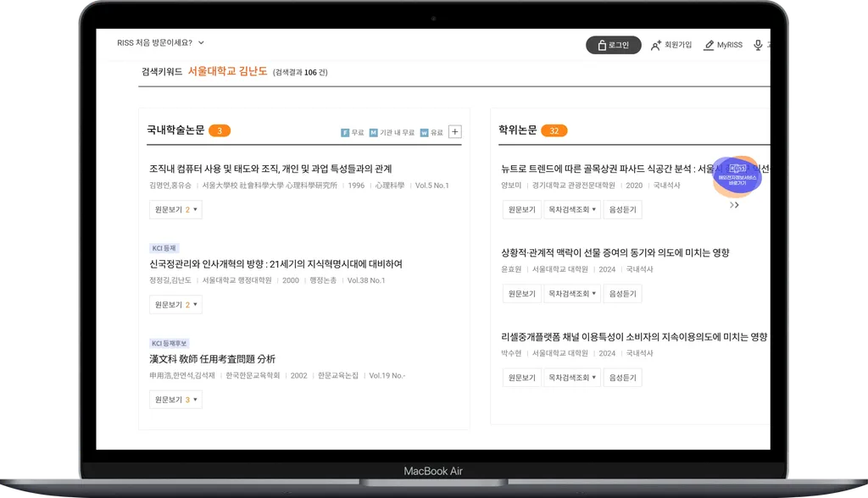Click the M 기관 내 무료 legend icon
This screenshot has height=498, width=868.
(374, 133)
